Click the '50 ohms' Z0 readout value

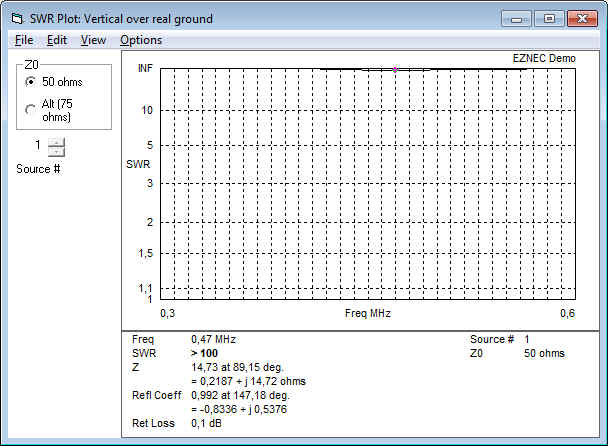[x=544, y=353]
